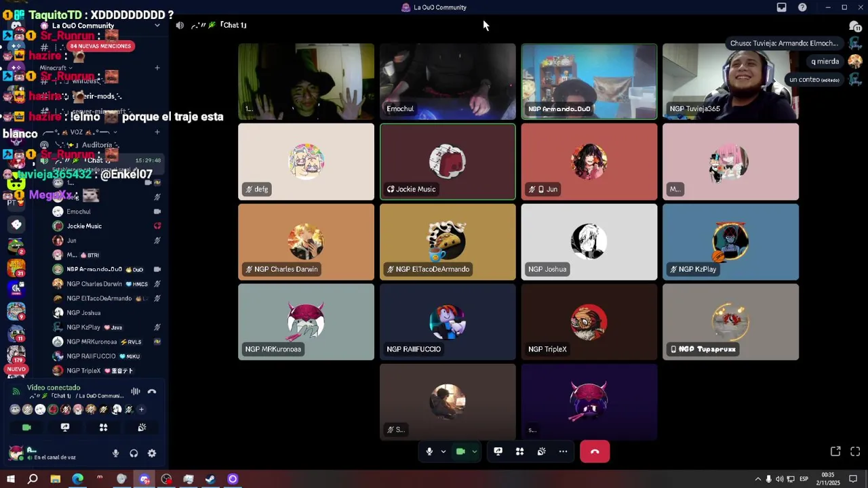
Task: Launch activities from the voice status panel
Action: pos(103,428)
